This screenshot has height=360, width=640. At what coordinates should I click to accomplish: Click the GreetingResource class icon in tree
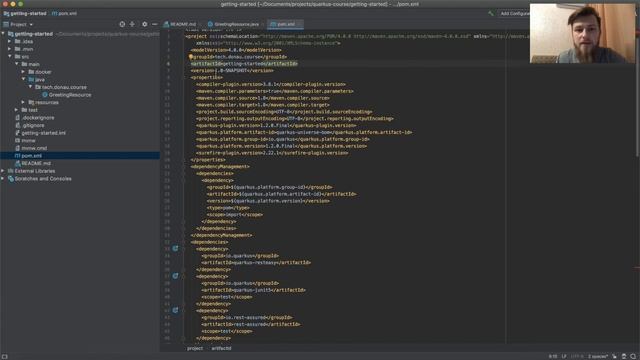(x=45, y=95)
